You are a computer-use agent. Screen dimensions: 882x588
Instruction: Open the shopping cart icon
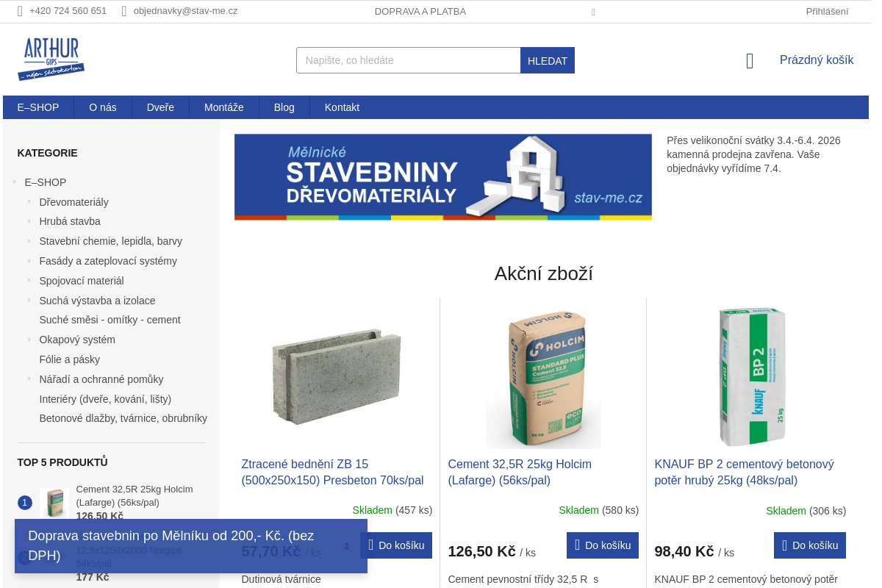click(750, 61)
